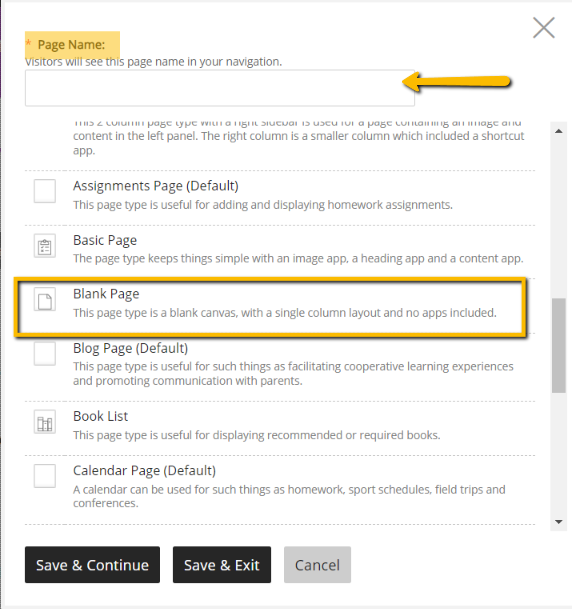Choose the Assignments Page (Default) title
The image size is (572, 609).
tap(156, 186)
